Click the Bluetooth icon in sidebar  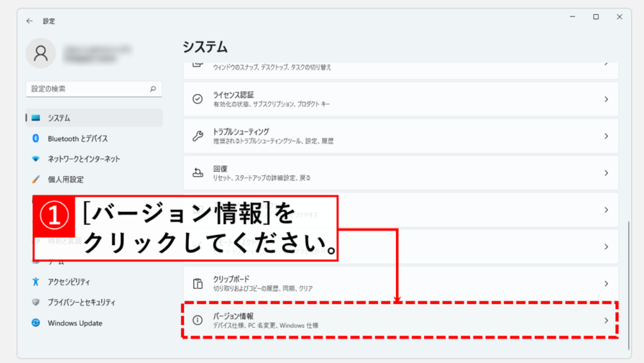click(x=36, y=138)
